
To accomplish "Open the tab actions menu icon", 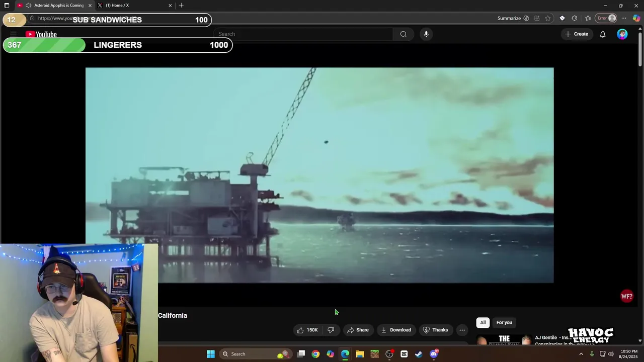I will [x=7, y=6].
